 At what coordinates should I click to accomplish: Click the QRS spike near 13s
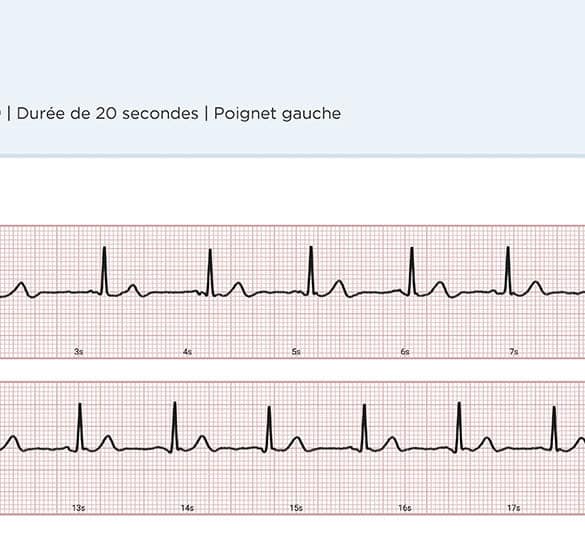click(79, 427)
